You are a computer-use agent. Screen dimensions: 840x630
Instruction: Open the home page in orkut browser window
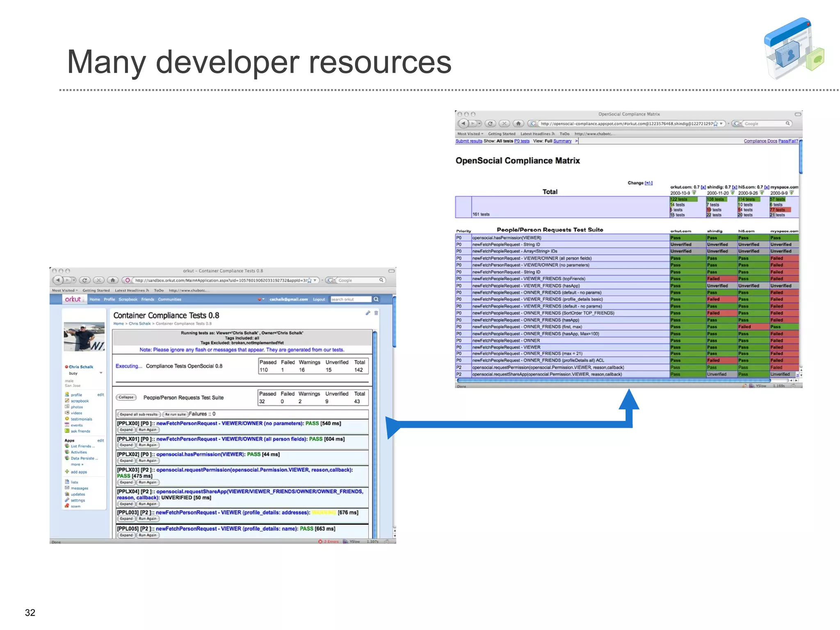click(x=113, y=281)
